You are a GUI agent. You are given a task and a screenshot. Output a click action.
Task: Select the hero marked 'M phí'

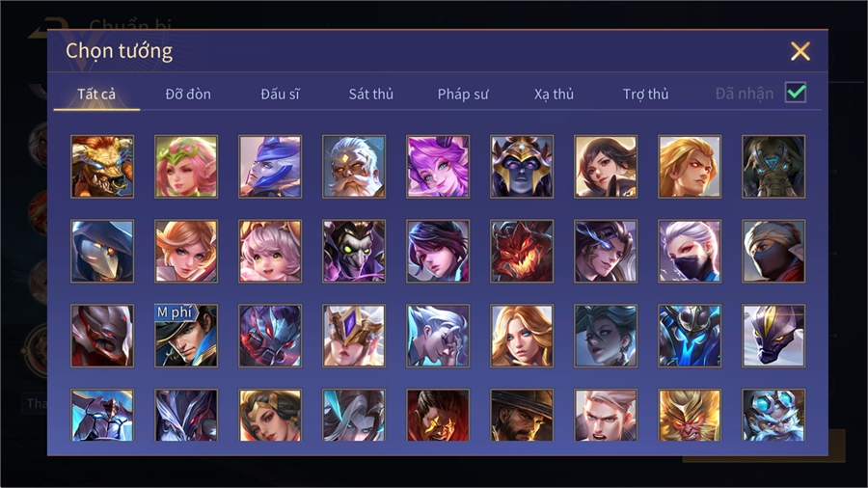coord(186,336)
